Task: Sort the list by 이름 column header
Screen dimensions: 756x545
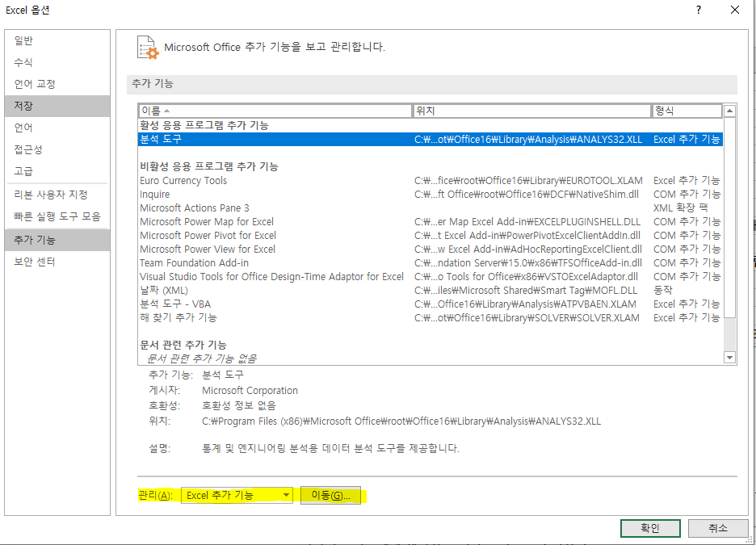Action: click(275, 111)
